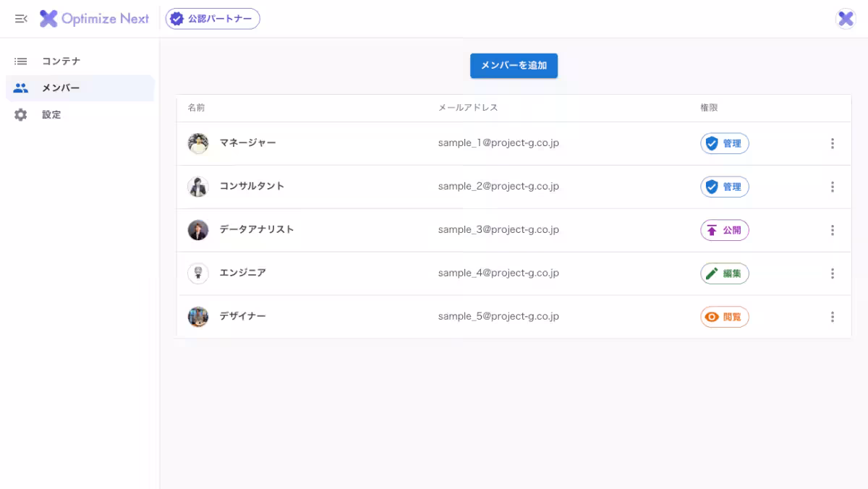The image size is (868, 489).
Task: Open the kebab menu for マネージャー row
Action: click(x=833, y=143)
